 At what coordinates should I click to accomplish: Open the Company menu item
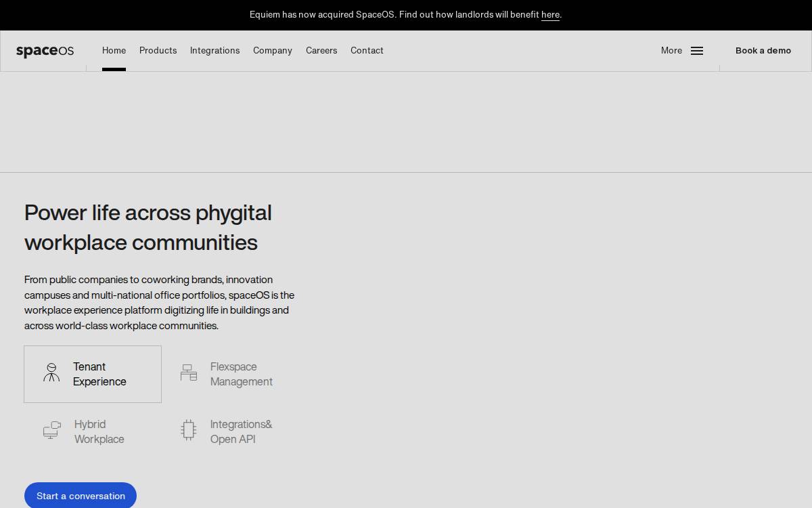click(x=273, y=50)
